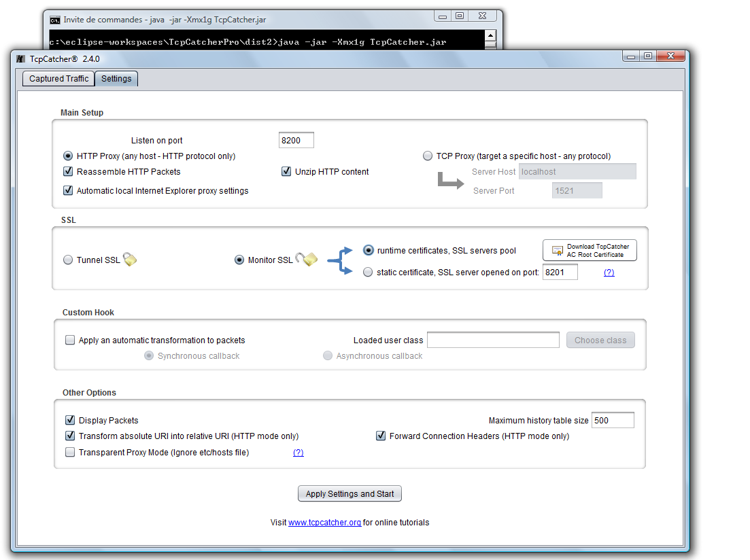
Task: Switch to the Captured Traffic tab
Action: (x=58, y=78)
